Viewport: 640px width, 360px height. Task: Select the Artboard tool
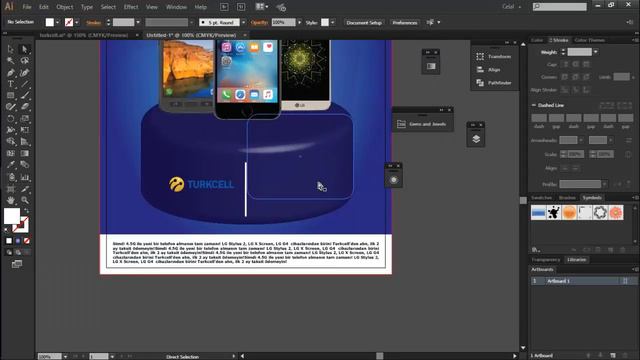pyautogui.click(x=11, y=189)
